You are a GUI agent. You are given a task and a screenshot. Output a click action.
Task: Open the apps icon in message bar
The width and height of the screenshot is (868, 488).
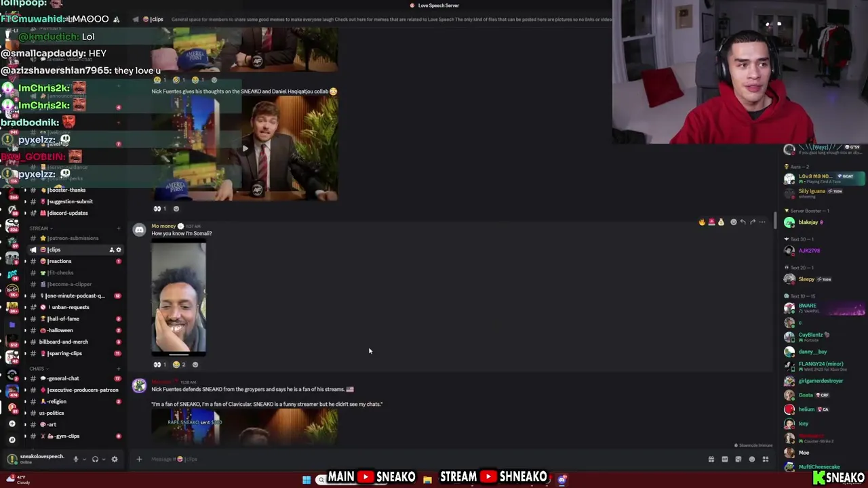pyautogui.click(x=766, y=459)
